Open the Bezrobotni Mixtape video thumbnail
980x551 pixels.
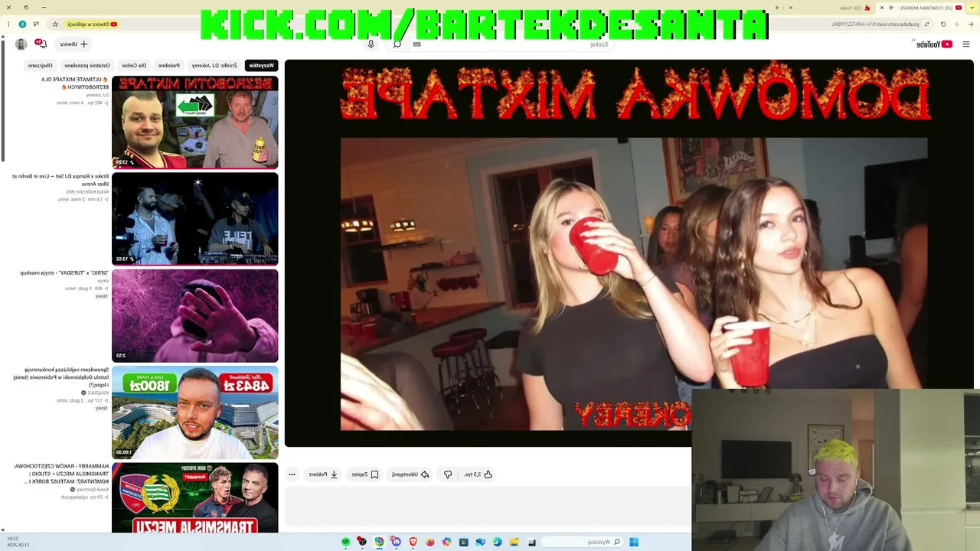pos(195,122)
